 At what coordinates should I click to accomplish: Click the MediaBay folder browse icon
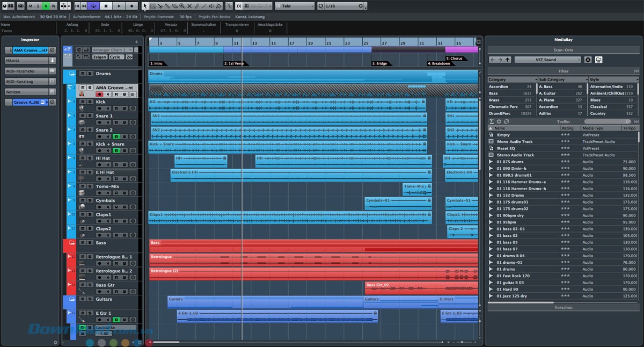[x=599, y=60]
